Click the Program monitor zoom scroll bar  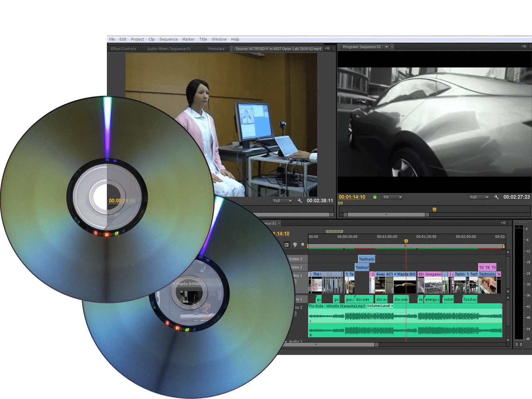(386, 214)
